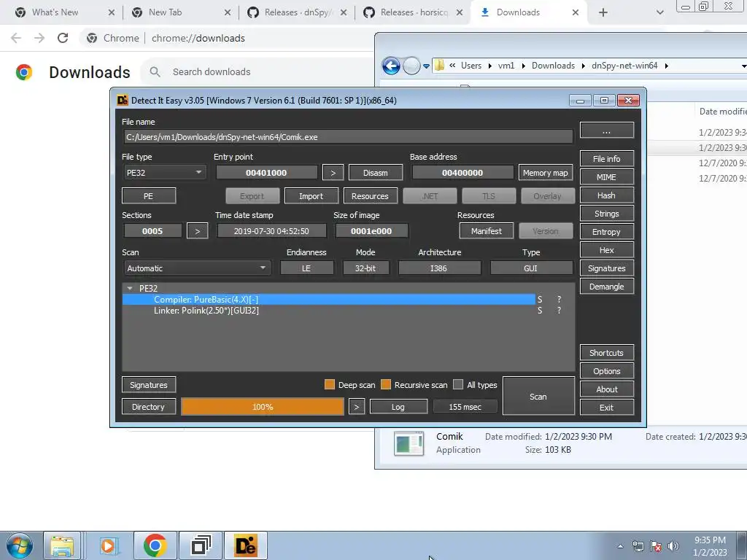Click the arrow button beside the progress bar

click(356, 407)
